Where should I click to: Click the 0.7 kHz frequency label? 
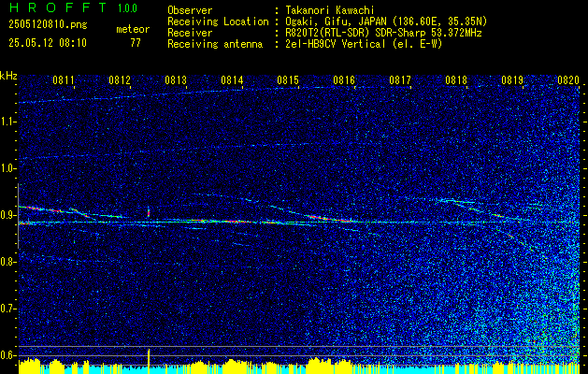(7, 309)
